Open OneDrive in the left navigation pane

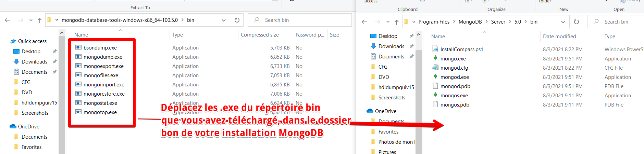[29, 126]
